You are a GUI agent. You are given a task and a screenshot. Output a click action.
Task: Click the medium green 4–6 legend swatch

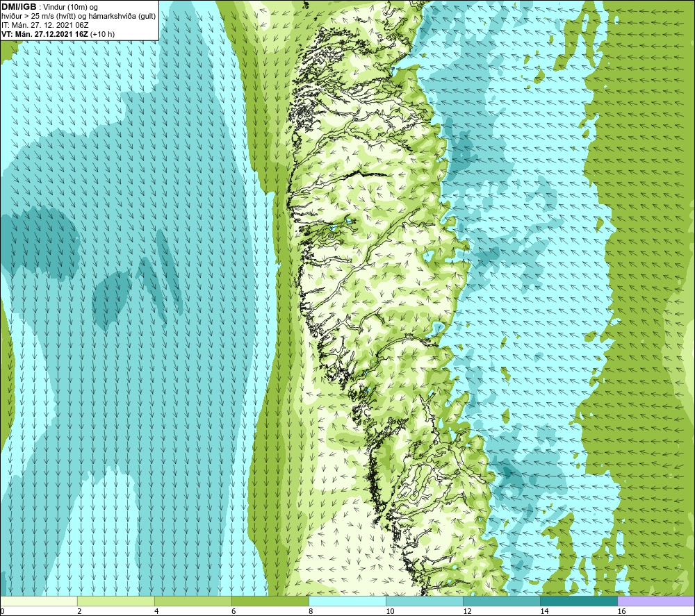[x=193, y=601]
